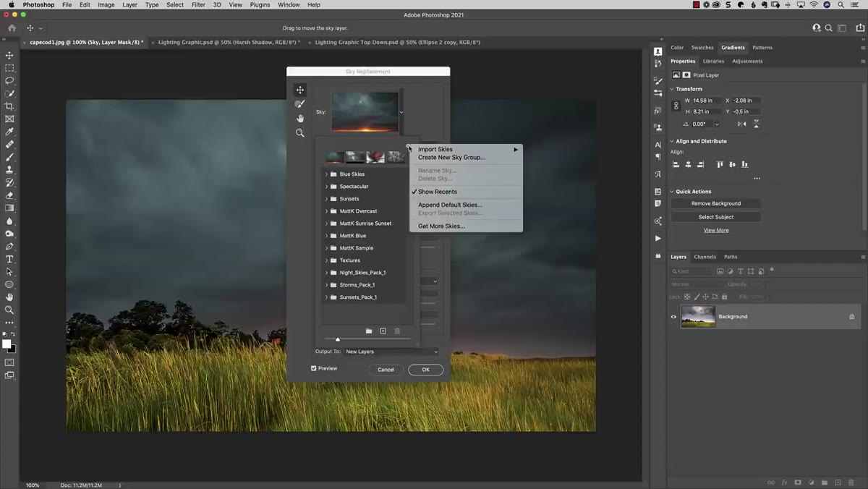Screen dimensions: 868x489
Task: Select the Brush tool in main toolbar
Action: coord(9,157)
